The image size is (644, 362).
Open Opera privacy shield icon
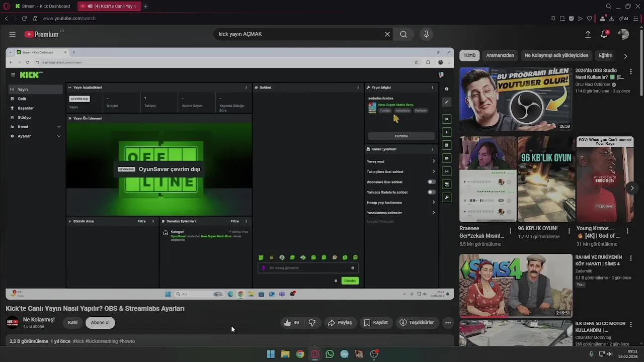point(572,19)
